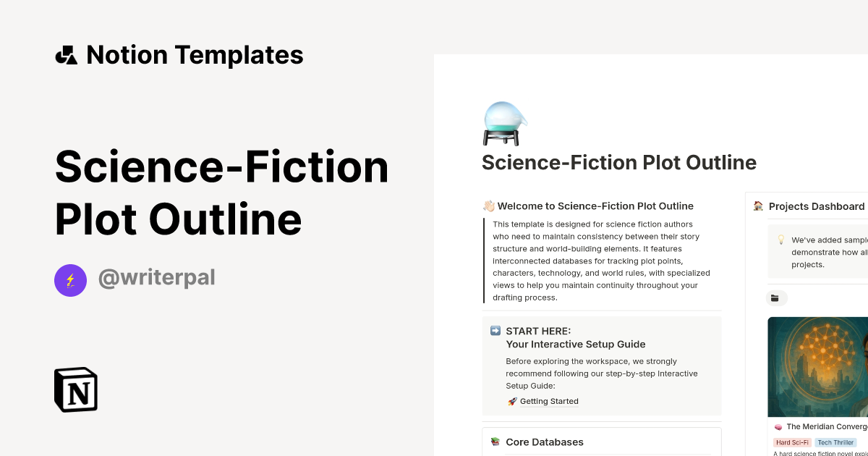Screen dimensions: 868x456
Task: Click the Notion N logo
Action: pyautogui.click(x=75, y=389)
